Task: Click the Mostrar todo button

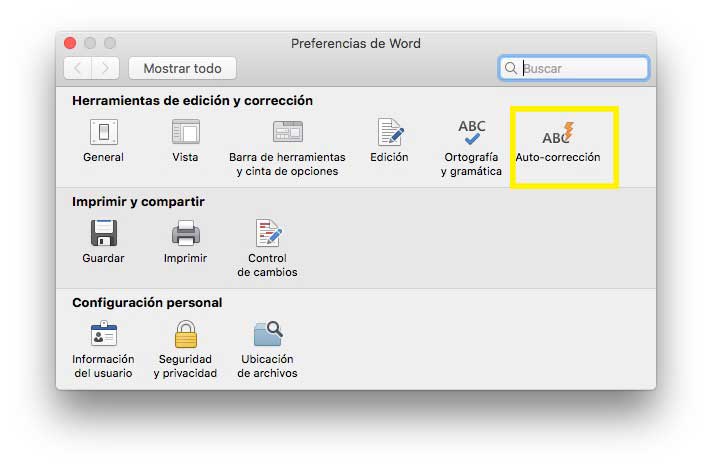Action: 183,69
